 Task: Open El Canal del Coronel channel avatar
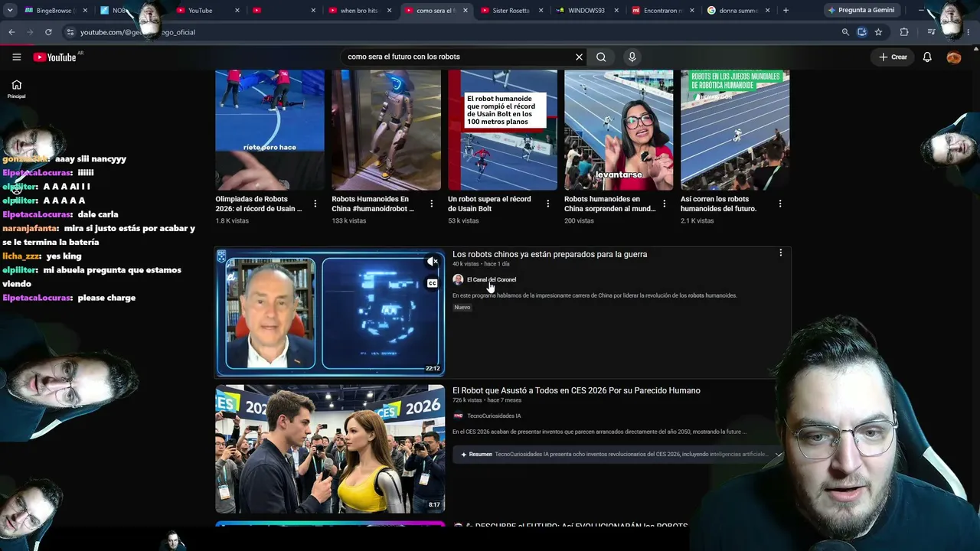(x=458, y=279)
